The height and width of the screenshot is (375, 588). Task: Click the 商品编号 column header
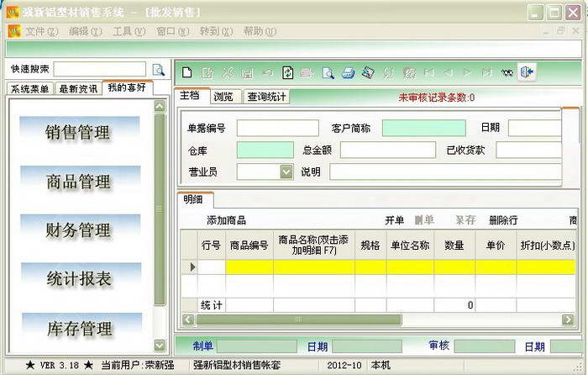pos(249,246)
